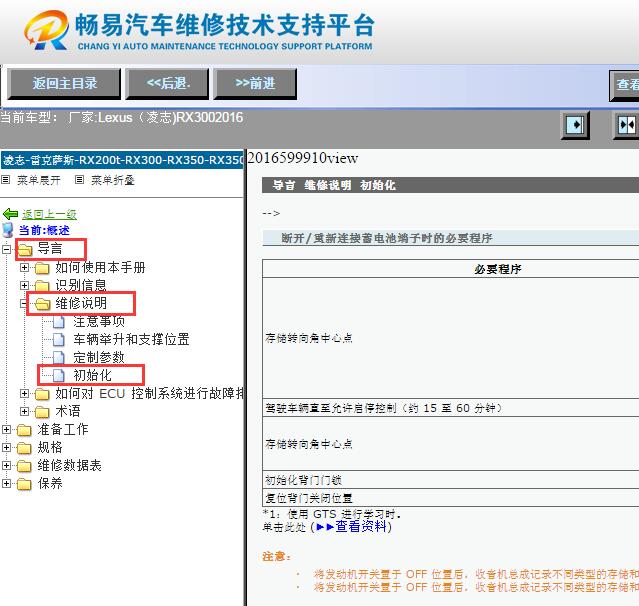Viewport: 639px width, 606px height.
Task: Select the 维修数据表 tree label
Action: click(69, 465)
